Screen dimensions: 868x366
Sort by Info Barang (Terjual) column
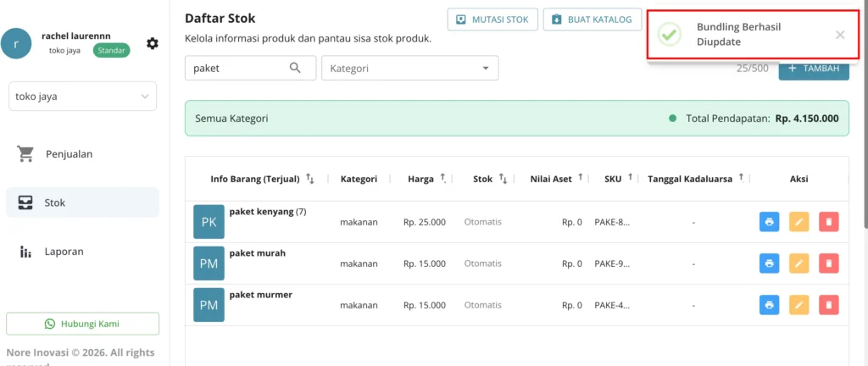pyautogui.click(x=262, y=179)
